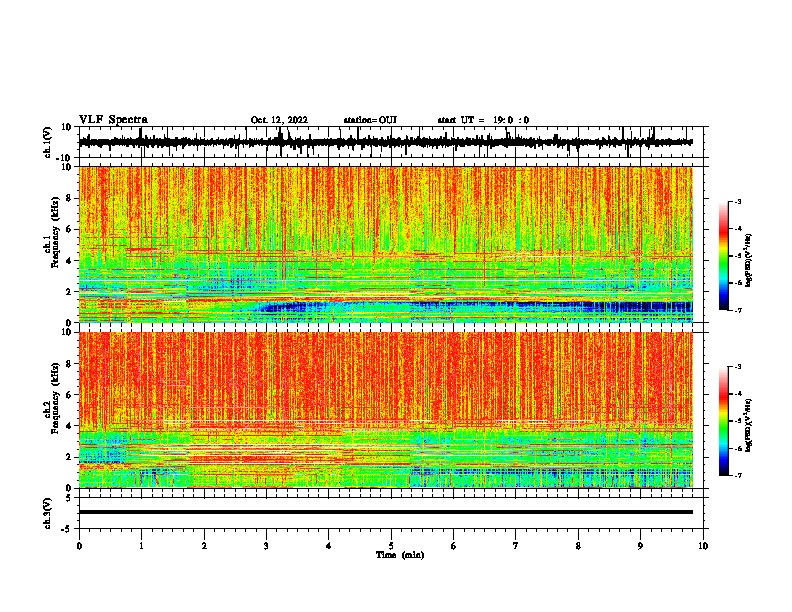Click the "Time (min)" axis title

pyautogui.click(x=400, y=555)
